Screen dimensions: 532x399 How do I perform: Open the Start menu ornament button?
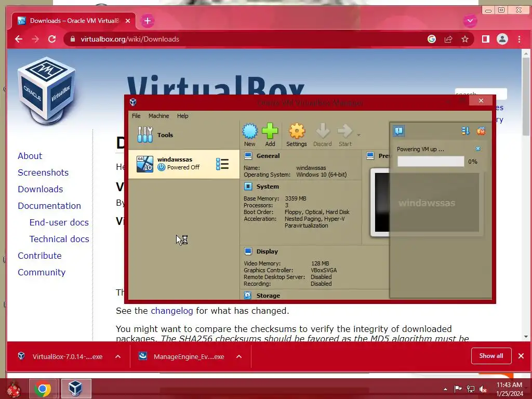click(14, 390)
